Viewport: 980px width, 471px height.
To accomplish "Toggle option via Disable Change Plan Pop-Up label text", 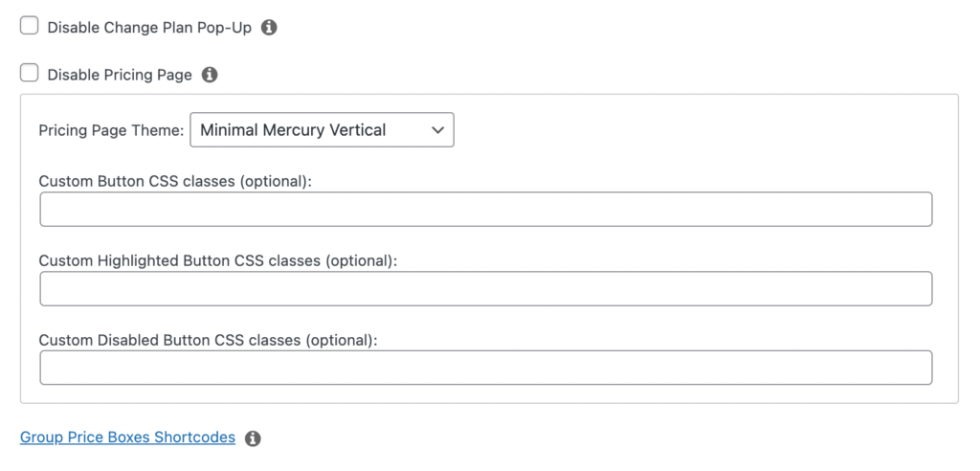I will [x=149, y=28].
